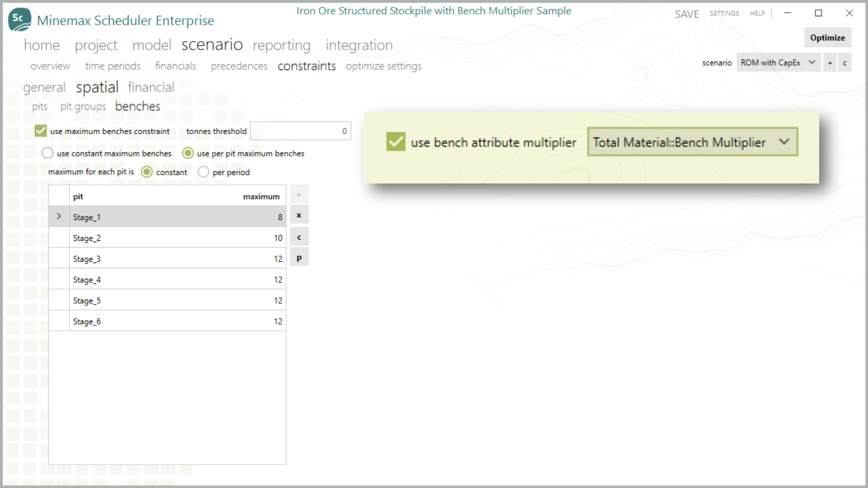
Task: Select the per period radio option
Action: pyautogui.click(x=203, y=172)
